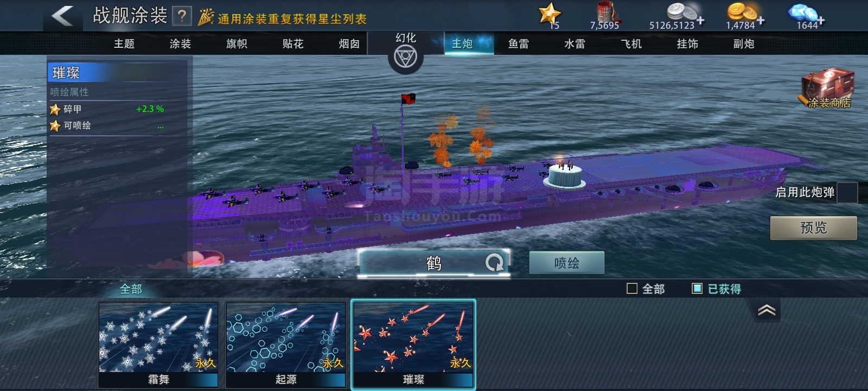Viewport: 868px width, 391px height.
Task: Click the 预览 preview button
Action: pyautogui.click(x=814, y=228)
